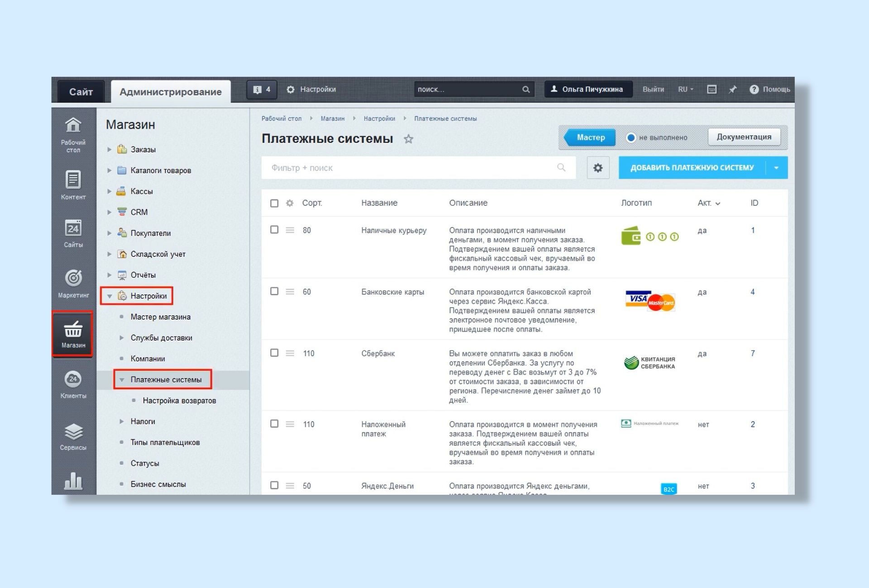Click the Фильтр + поиск field
The width and height of the screenshot is (869, 588).
[x=407, y=168]
